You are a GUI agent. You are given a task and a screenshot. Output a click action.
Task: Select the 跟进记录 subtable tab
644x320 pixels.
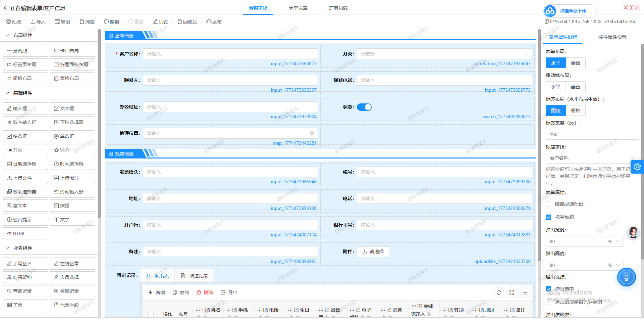tap(195, 276)
